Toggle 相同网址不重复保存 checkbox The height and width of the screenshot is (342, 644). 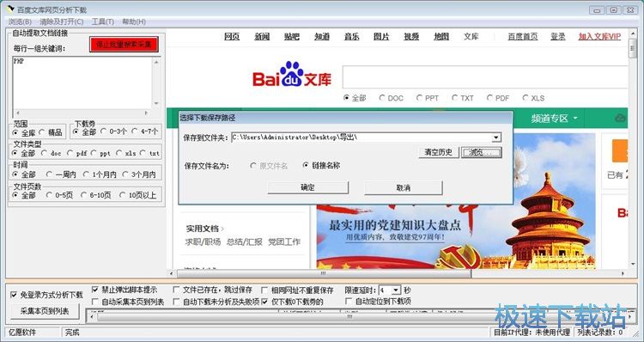[x=264, y=290]
